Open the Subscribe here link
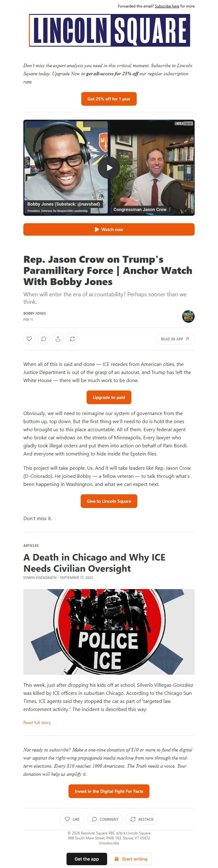This screenshot has height=868, width=218. click(x=167, y=6)
